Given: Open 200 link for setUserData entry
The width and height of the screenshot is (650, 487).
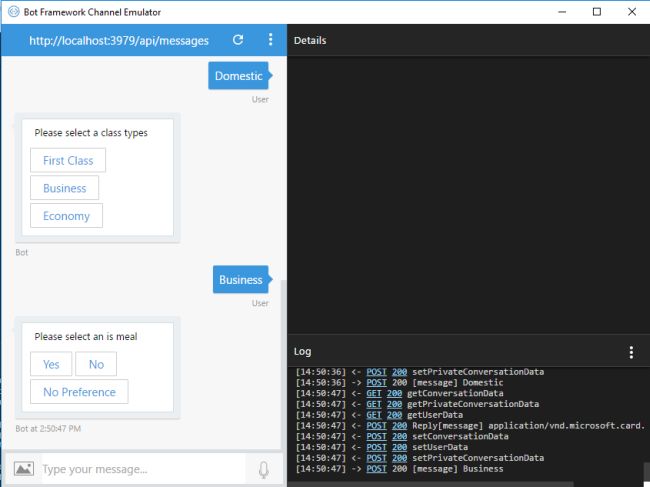Looking at the screenshot, I should pos(399,447).
